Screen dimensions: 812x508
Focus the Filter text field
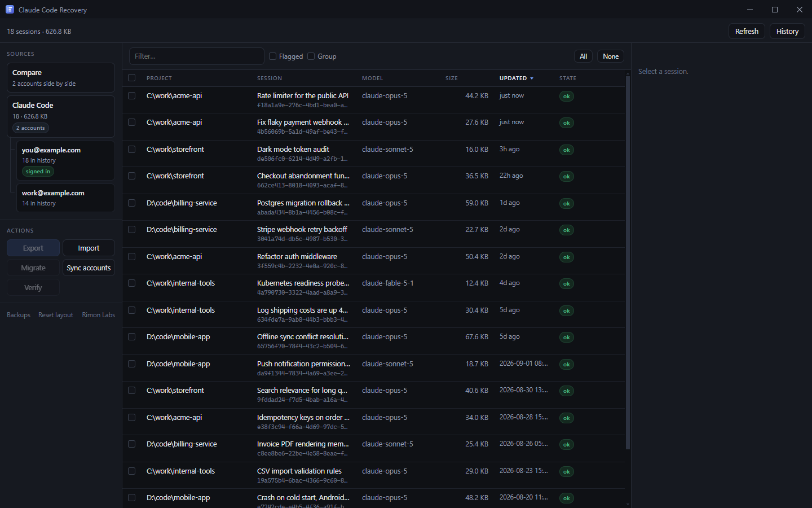197,56
